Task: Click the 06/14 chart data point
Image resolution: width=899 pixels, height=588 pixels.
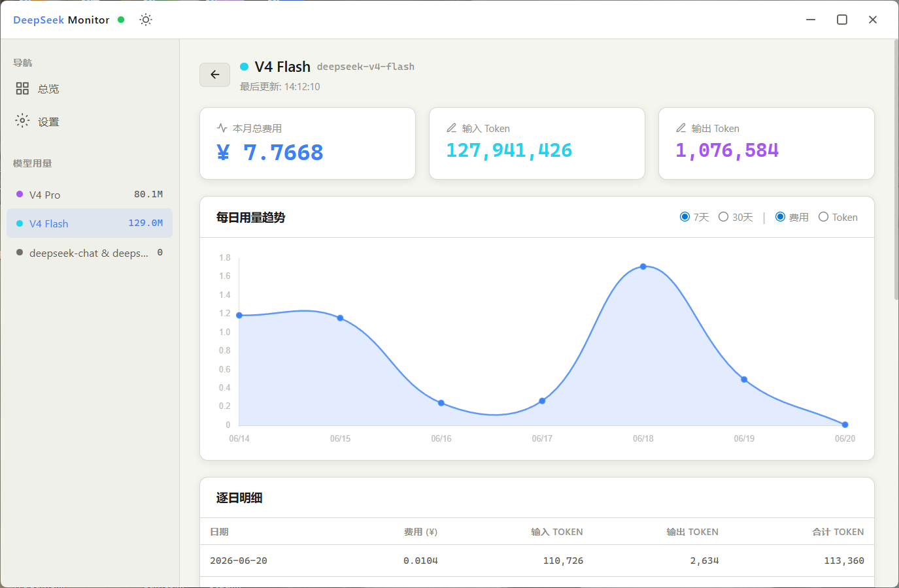Action: click(x=239, y=316)
